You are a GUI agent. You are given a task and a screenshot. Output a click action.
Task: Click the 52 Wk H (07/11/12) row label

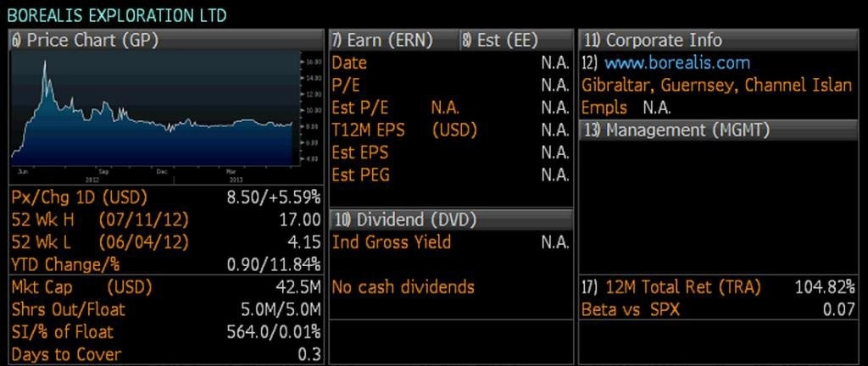pos(100,220)
